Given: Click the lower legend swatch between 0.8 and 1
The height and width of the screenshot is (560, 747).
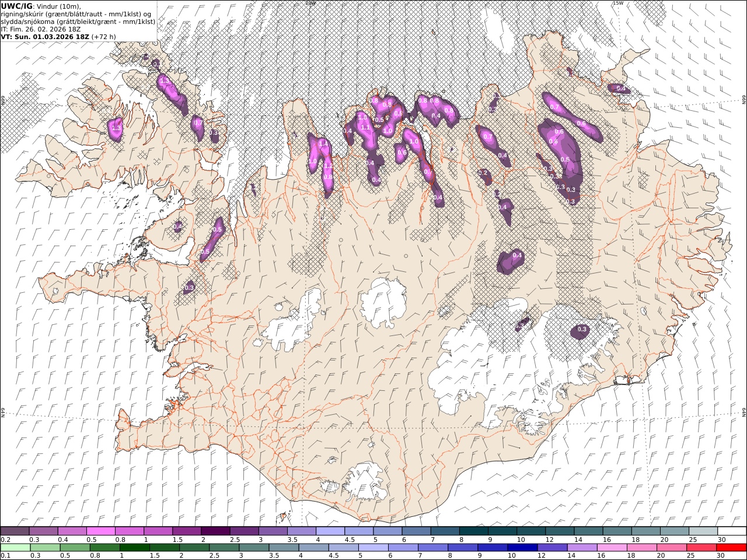Looking at the screenshot, I should (104, 547).
